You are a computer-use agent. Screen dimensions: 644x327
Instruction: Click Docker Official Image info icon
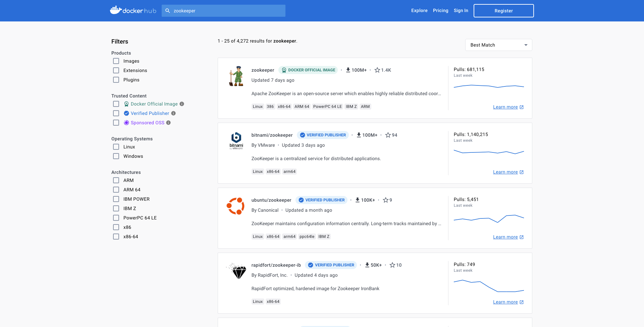click(182, 104)
